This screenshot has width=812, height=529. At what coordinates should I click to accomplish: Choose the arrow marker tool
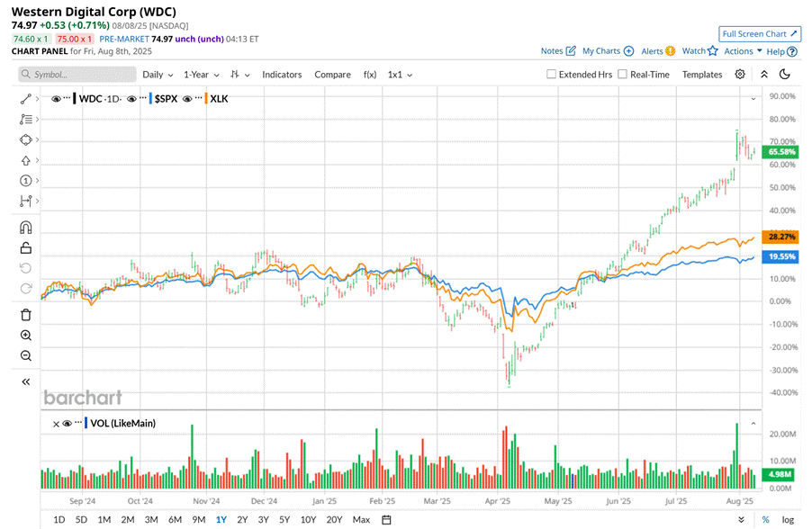coord(26,160)
